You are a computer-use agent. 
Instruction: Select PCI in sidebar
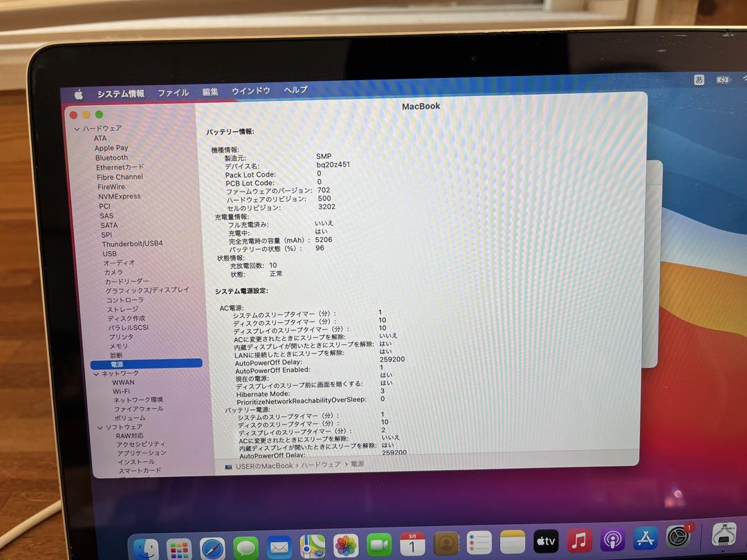(104, 206)
